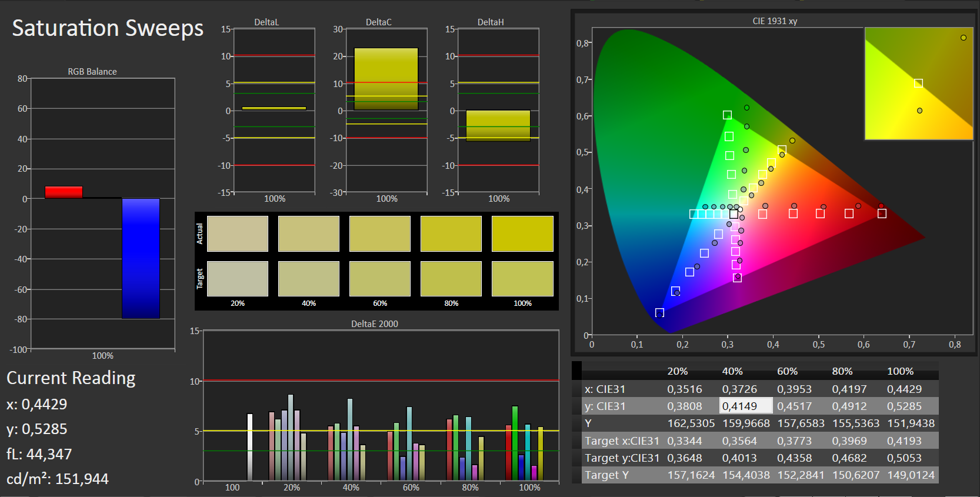
Task: Click the "x: CIE31" row label in the table
Action: pyautogui.click(x=605, y=389)
